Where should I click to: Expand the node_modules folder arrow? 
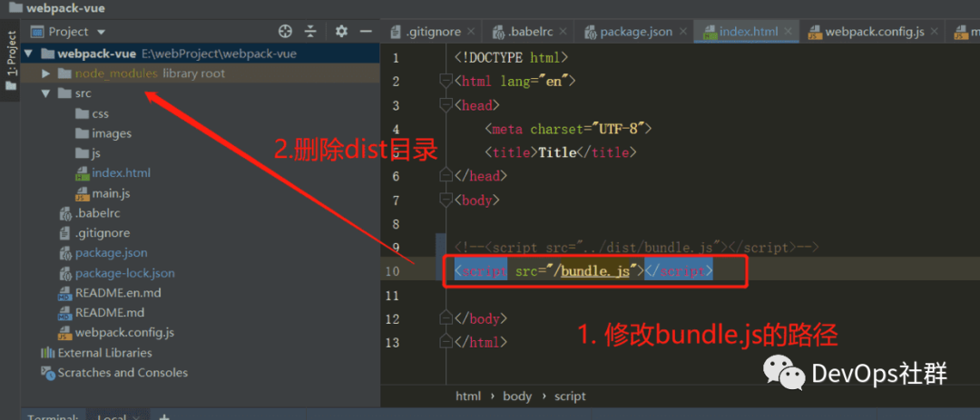[x=45, y=73]
